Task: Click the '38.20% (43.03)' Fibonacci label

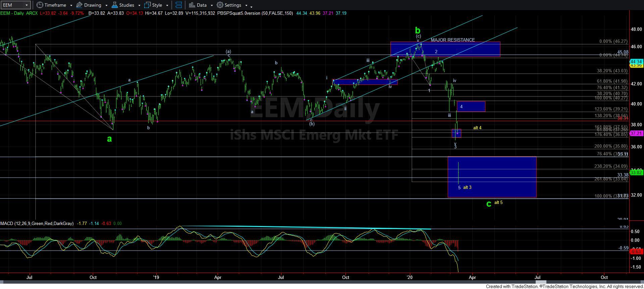Action: click(x=612, y=71)
